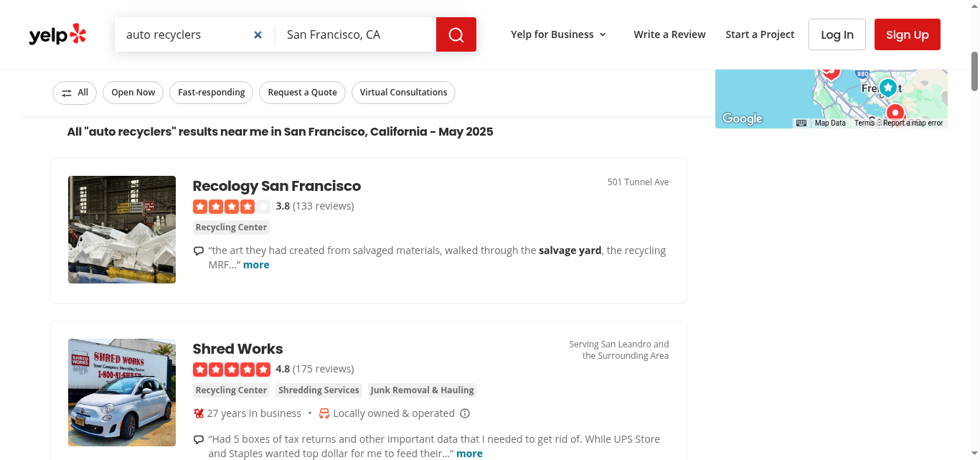Viewport: 980px width, 460px height.
Task: Click the red search magnifier button
Action: [456, 34]
